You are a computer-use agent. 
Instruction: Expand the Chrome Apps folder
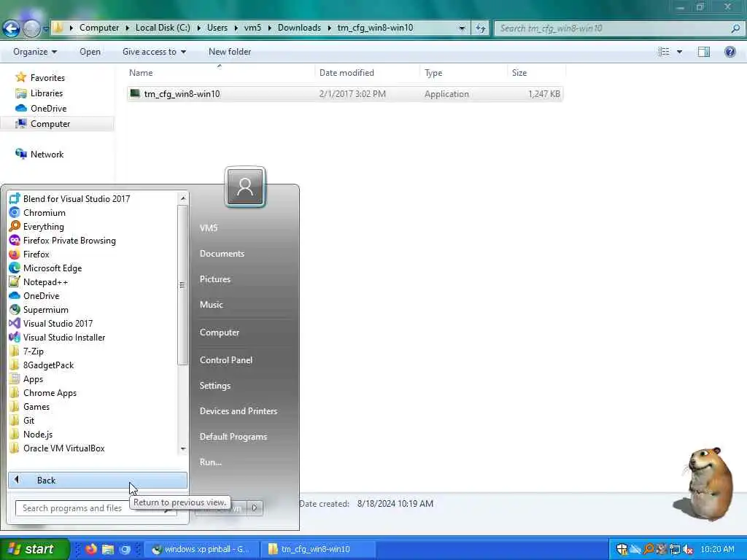[50, 392]
